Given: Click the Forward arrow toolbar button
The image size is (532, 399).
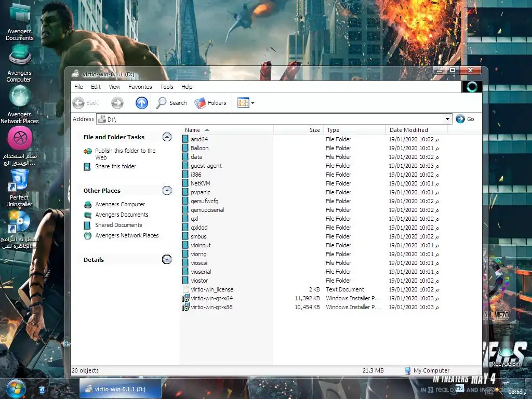Looking at the screenshot, I should pyautogui.click(x=117, y=103).
